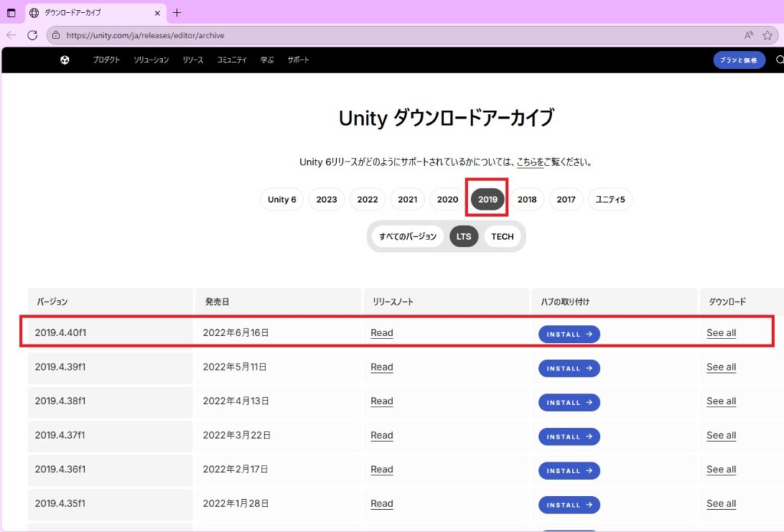Click the INSTALL button for 2019.4.39f1
The height and width of the screenshot is (532, 784).
[569, 368]
